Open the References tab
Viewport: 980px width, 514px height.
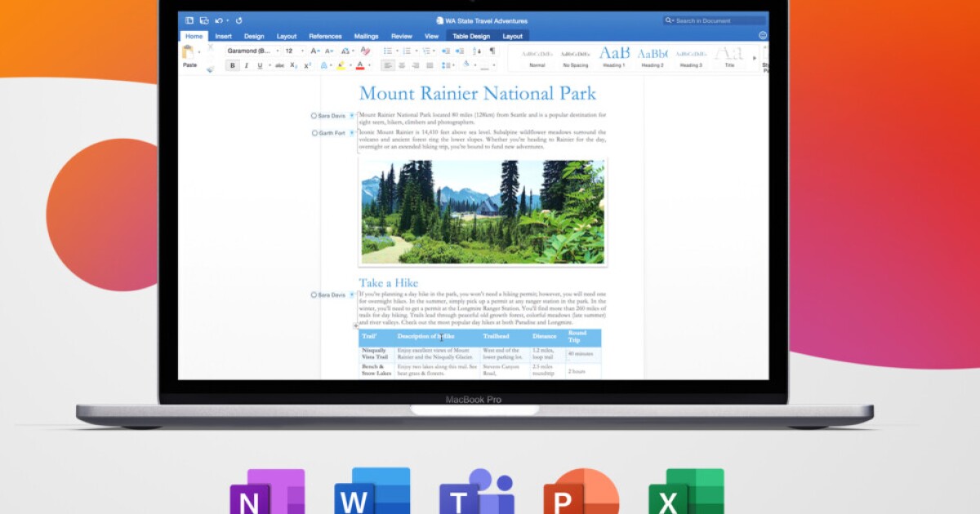325,36
